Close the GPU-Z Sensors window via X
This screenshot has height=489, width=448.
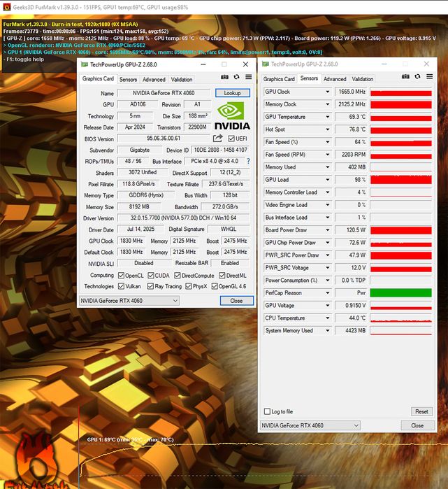pyautogui.click(x=426, y=64)
